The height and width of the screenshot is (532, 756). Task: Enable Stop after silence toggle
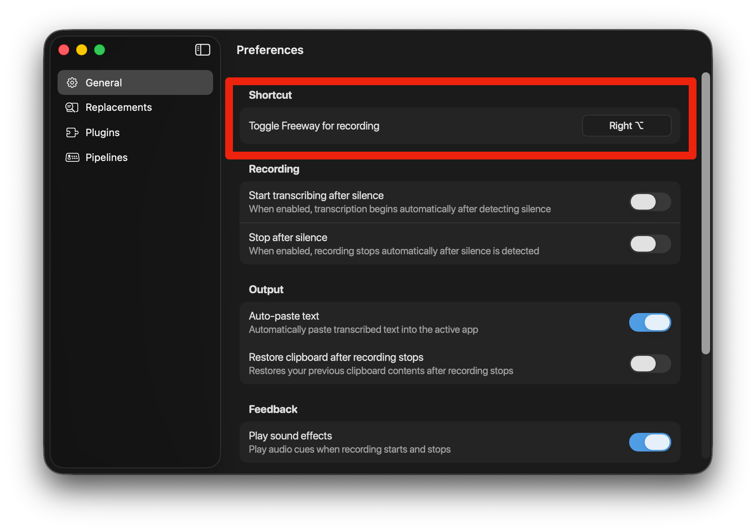coord(650,244)
